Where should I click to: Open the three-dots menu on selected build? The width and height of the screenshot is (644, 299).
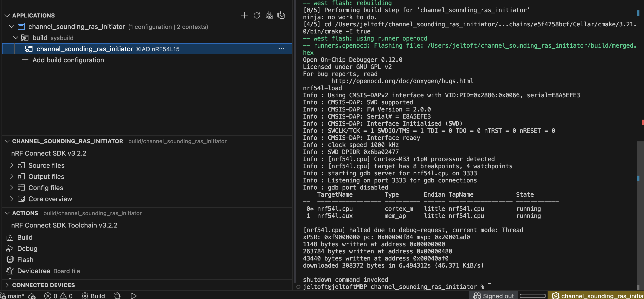281,49
